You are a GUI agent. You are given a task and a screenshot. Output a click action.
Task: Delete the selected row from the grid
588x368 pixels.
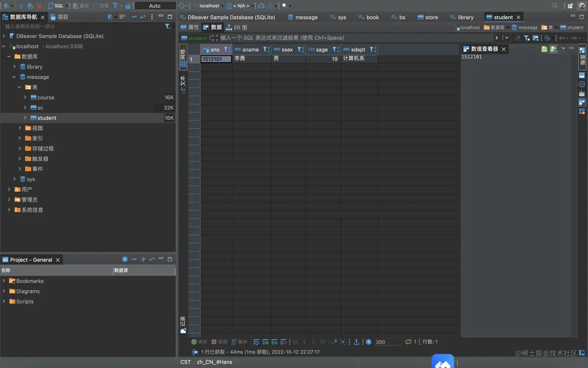(x=284, y=342)
